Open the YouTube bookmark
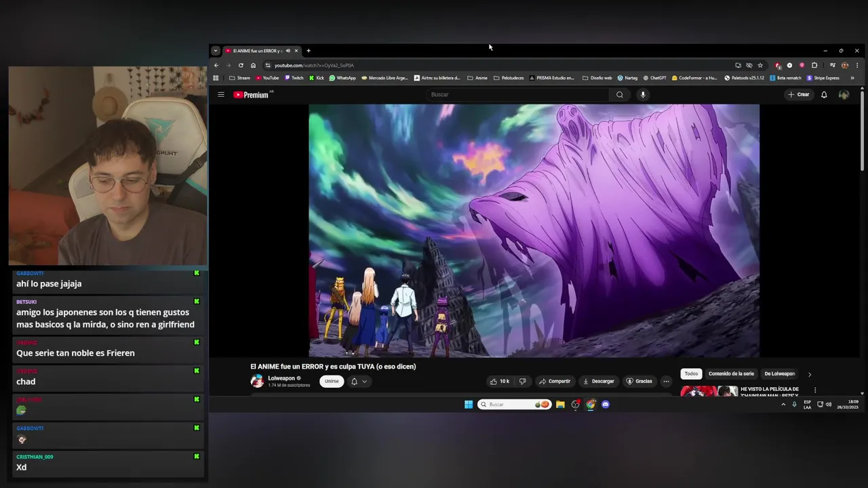Image resolution: width=868 pixels, height=488 pixels. coord(267,78)
